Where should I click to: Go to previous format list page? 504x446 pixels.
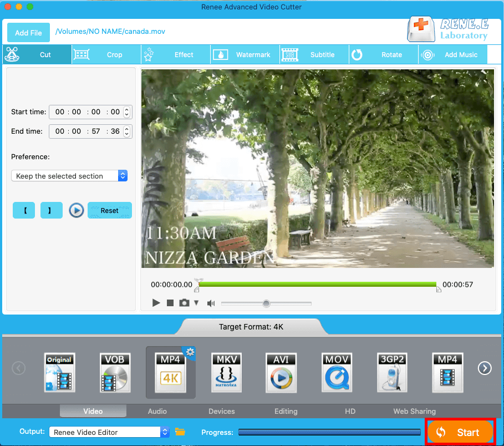[x=19, y=368]
